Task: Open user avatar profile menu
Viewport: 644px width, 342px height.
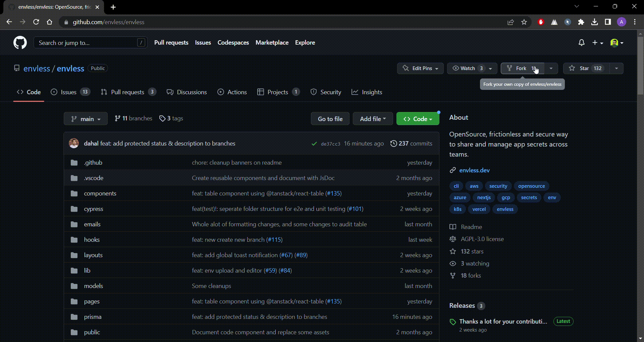Action: tap(617, 43)
